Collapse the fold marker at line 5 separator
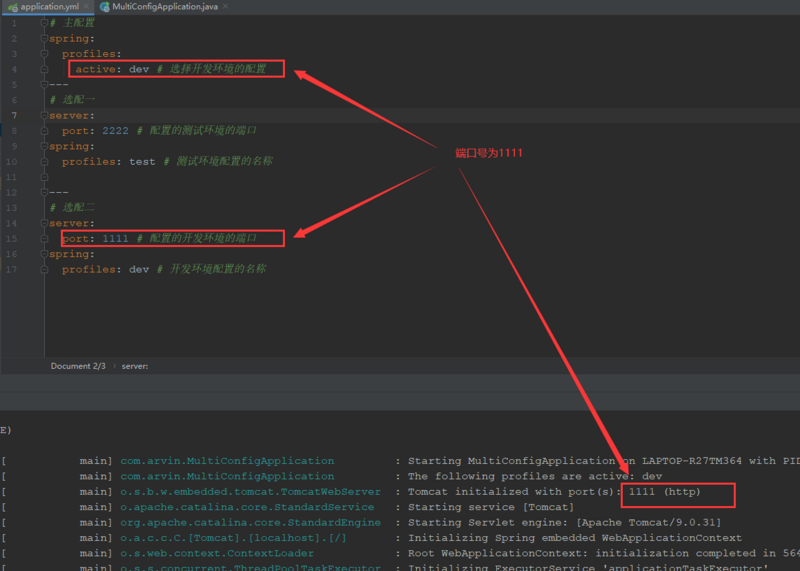Image resolution: width=800 pixels, height=571 pixels. (44, 85)
